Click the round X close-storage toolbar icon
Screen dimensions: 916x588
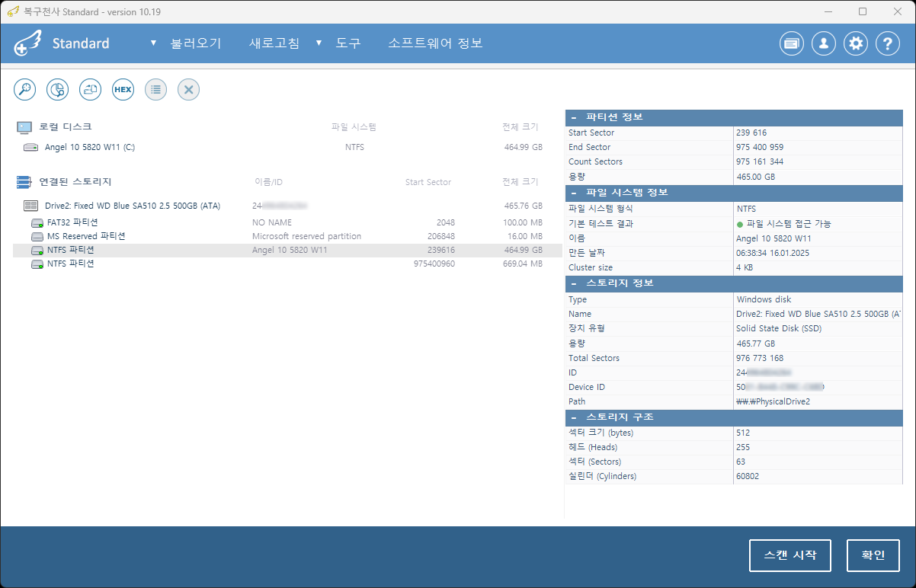point(189,89)
